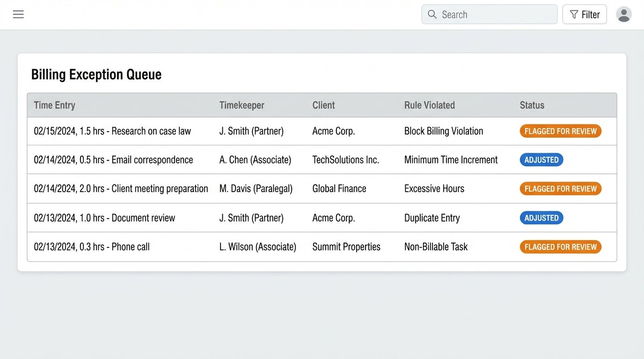Click the FLAGGED FOR REVIEW badge for Non-Billable Task

(x=560, y=246)
